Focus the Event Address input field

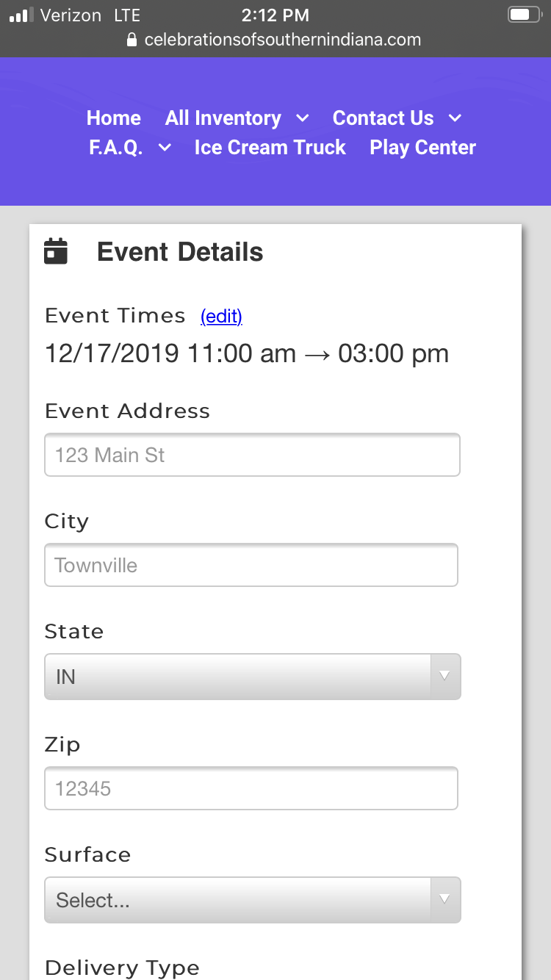point(252,455)
